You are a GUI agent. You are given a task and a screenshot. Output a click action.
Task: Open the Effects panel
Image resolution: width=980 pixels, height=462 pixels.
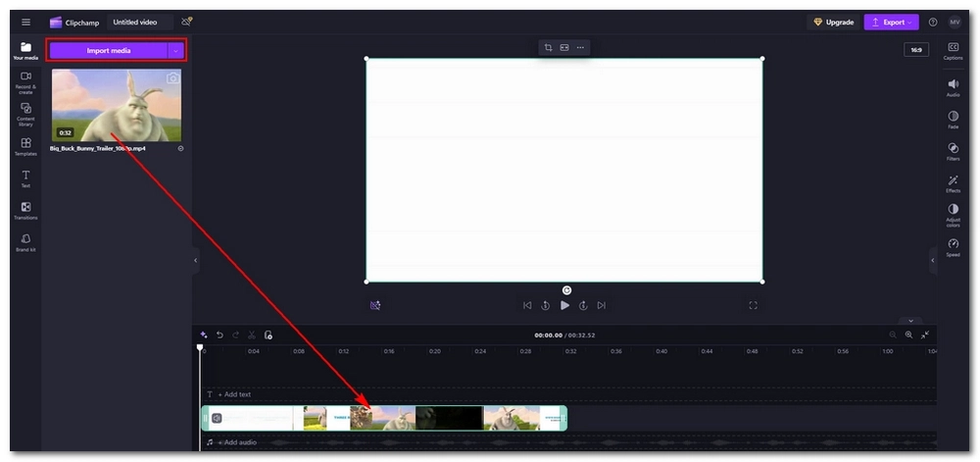click(954, 183)
